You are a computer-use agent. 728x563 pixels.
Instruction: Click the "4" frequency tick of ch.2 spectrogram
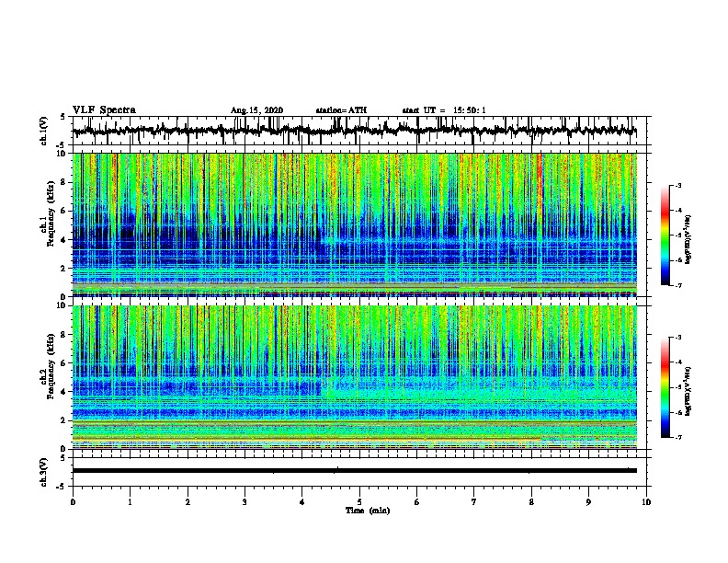63,392
